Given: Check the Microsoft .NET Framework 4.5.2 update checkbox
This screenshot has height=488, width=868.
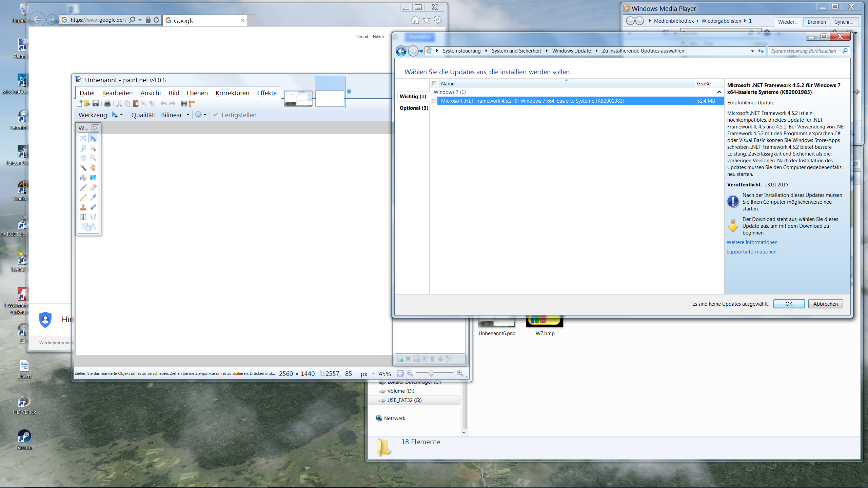Looking at the screenshot, I should click(x=434, y=101).
